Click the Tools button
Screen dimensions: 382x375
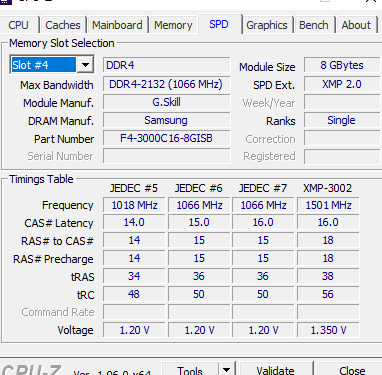click(x=190, y=369)
